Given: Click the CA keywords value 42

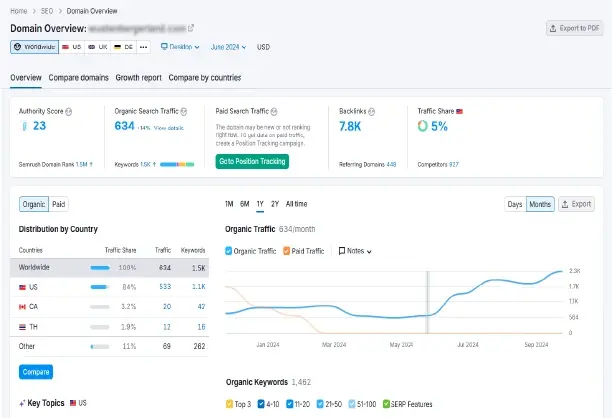Looking at the screenshot, I should coord(201,307).
